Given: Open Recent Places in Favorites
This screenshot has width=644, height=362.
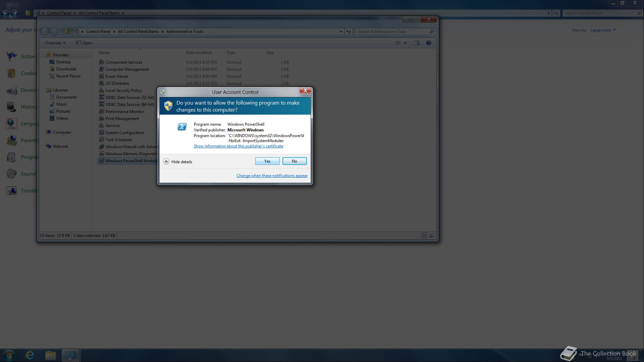Looking at the screenshot, I should point(68,76).
